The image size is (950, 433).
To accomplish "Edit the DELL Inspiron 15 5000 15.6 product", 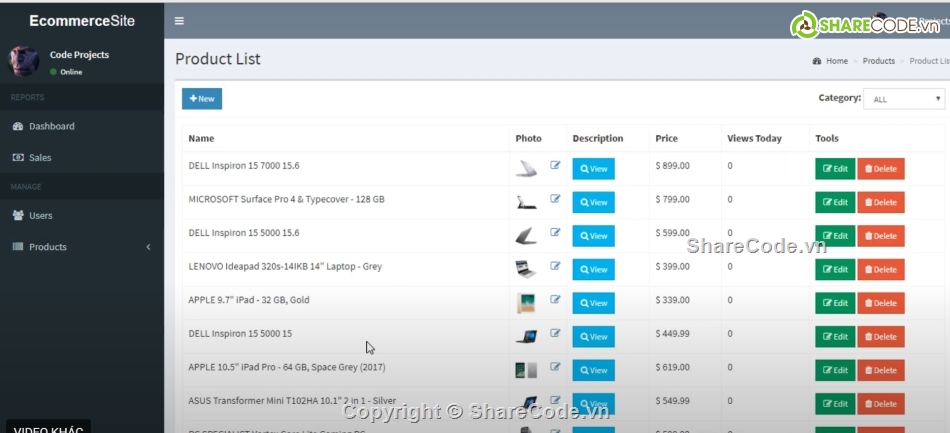I will pyautogui.click(x=835, y=236).
